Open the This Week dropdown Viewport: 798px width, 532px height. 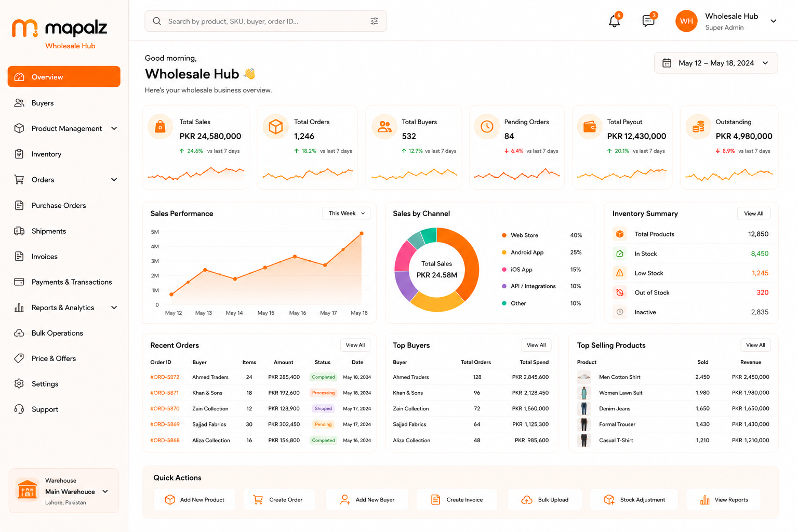click(347, 214)
